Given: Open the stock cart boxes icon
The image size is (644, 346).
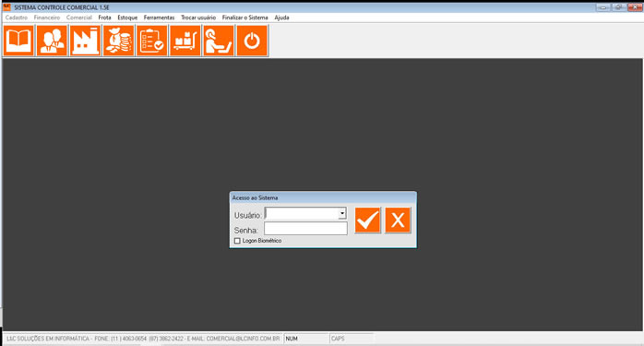Looking at the screenshot, I should click(x=185, y=41).
